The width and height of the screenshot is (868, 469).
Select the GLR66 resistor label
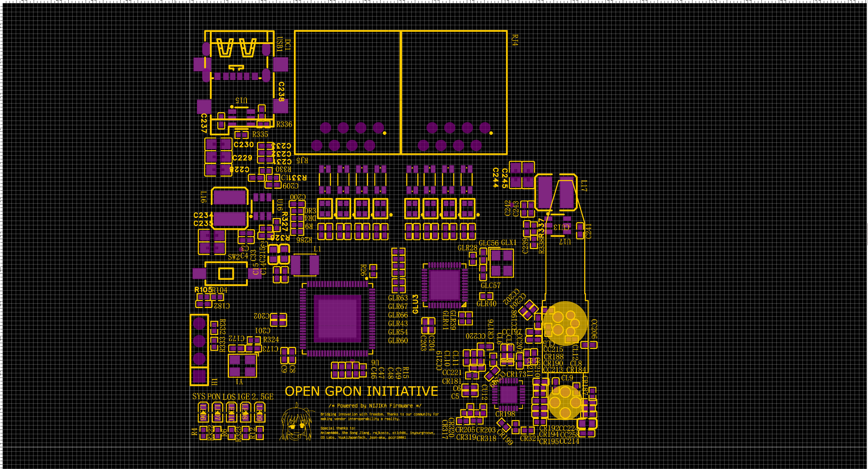pos(398,315)
